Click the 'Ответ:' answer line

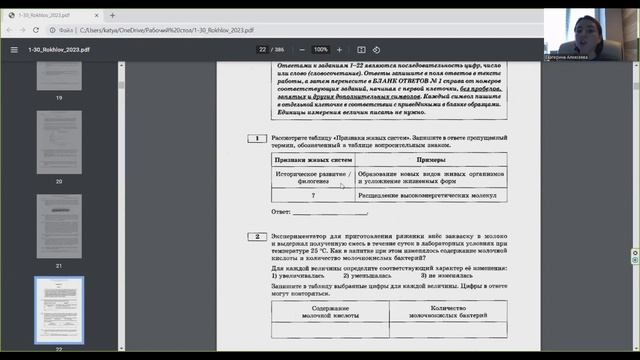pyautogui.click(x=330, y=212)
